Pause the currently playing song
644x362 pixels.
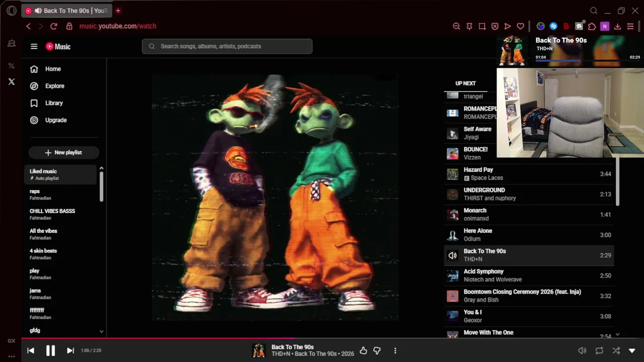50,350
